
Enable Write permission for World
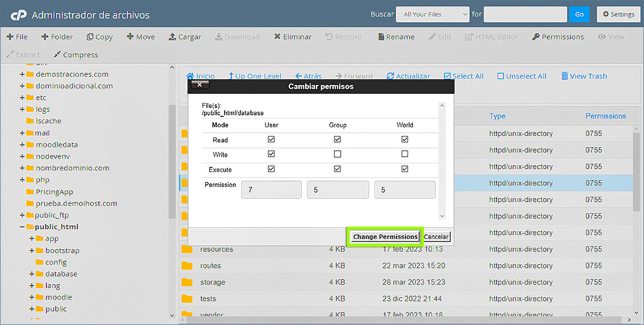pyautogui.click(x=405, y=154)
